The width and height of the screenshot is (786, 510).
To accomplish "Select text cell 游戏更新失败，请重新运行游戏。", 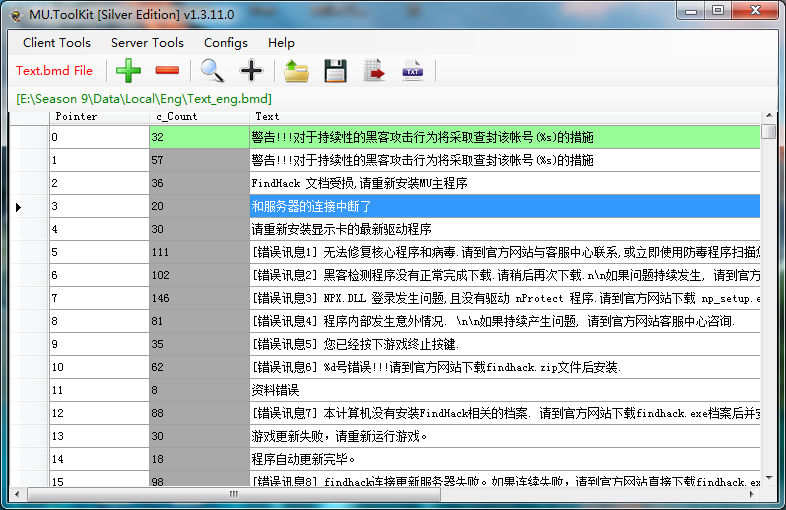I will (505, 437).
